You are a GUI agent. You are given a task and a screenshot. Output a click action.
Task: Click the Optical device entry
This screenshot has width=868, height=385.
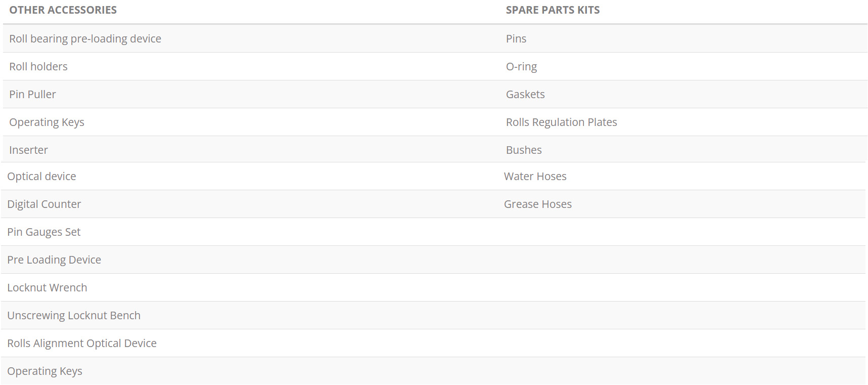pos(41,177)
